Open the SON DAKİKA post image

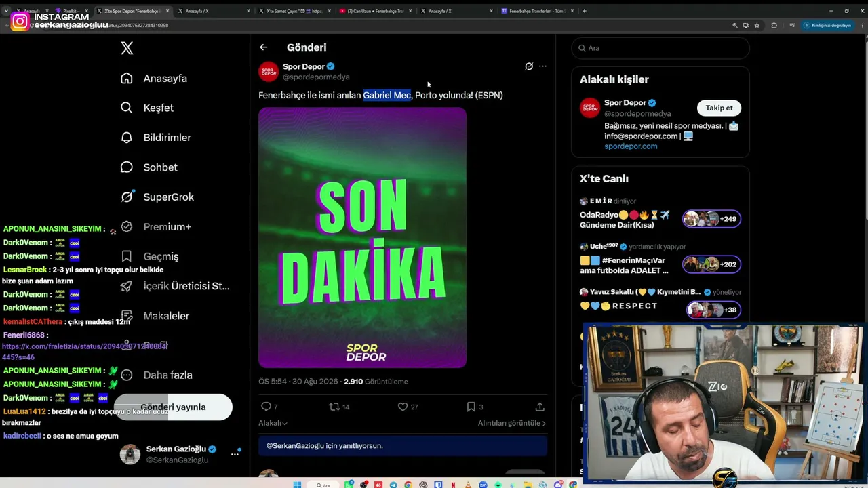(362, 237)
